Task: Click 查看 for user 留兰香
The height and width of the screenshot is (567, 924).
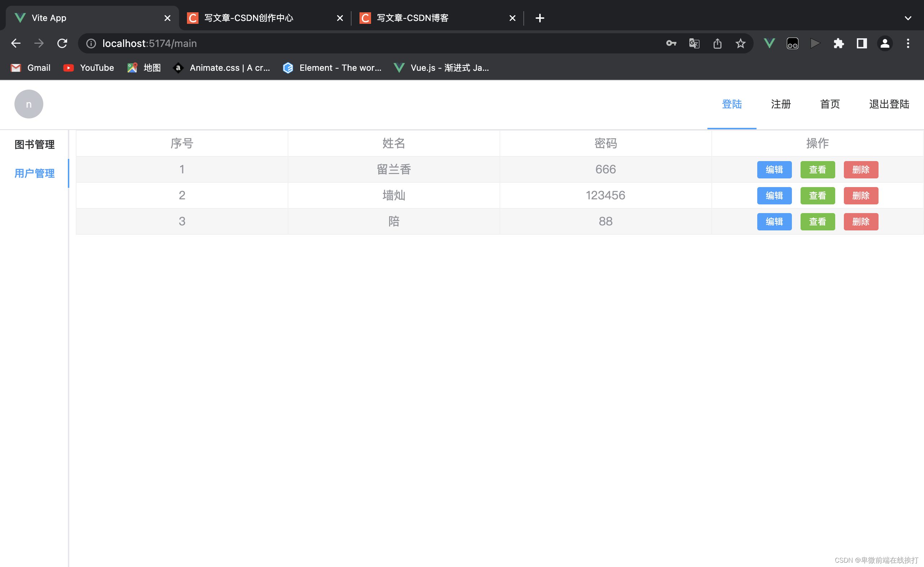Action: (818, 170)
